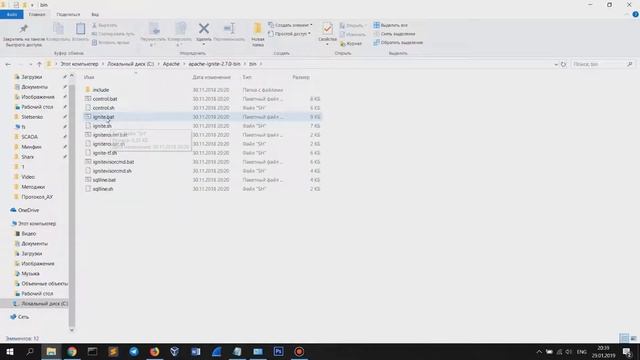
Task: Go back with the left arrow
Action: point(8,64)
